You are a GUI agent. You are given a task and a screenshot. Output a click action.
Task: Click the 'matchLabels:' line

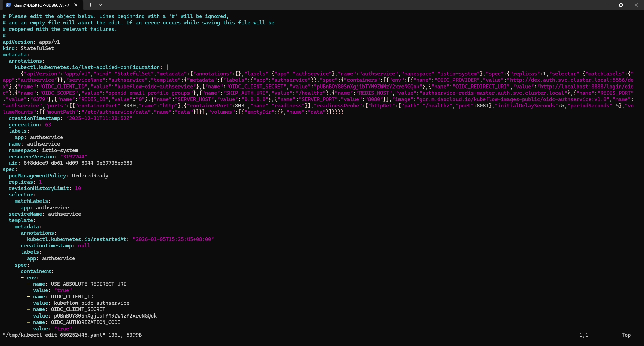pyautogui.click(x=33, y=201)
